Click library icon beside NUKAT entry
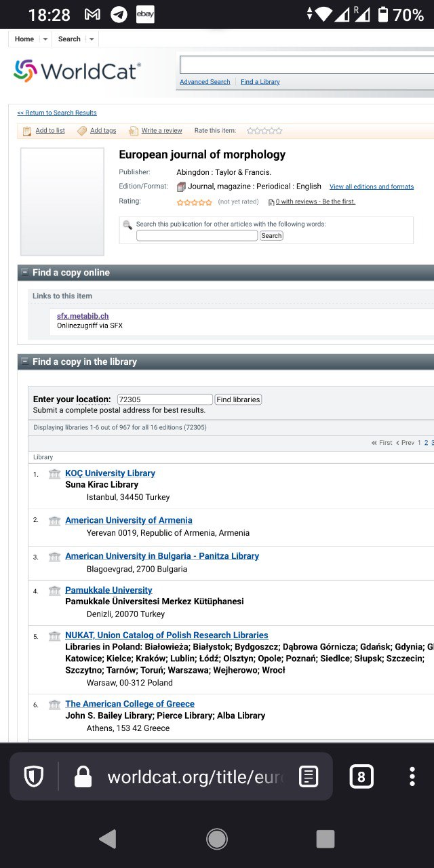 (55, 635)
